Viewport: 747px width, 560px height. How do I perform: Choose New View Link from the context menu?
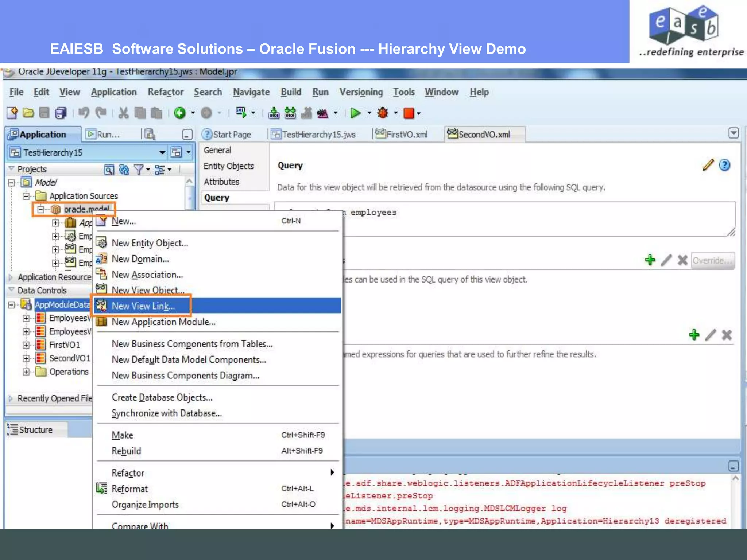218,306
